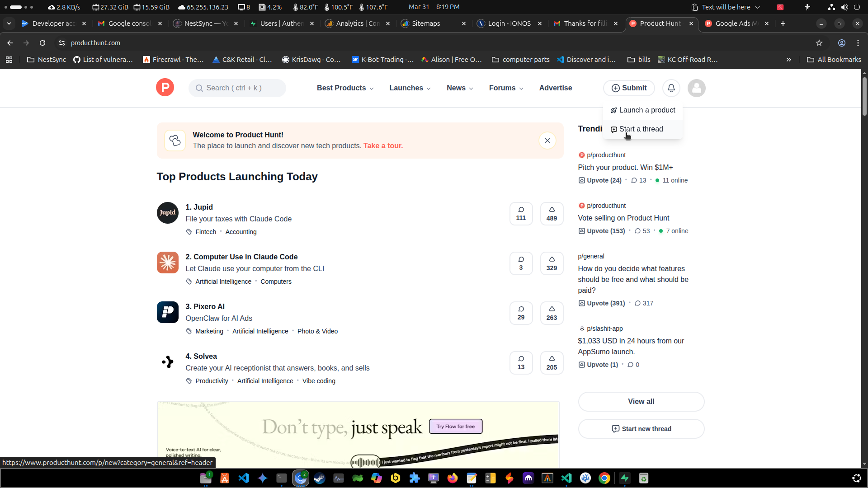Screen dimensions: 868x488
Task: Upvote Pixero AI
Action: (552, 313)
